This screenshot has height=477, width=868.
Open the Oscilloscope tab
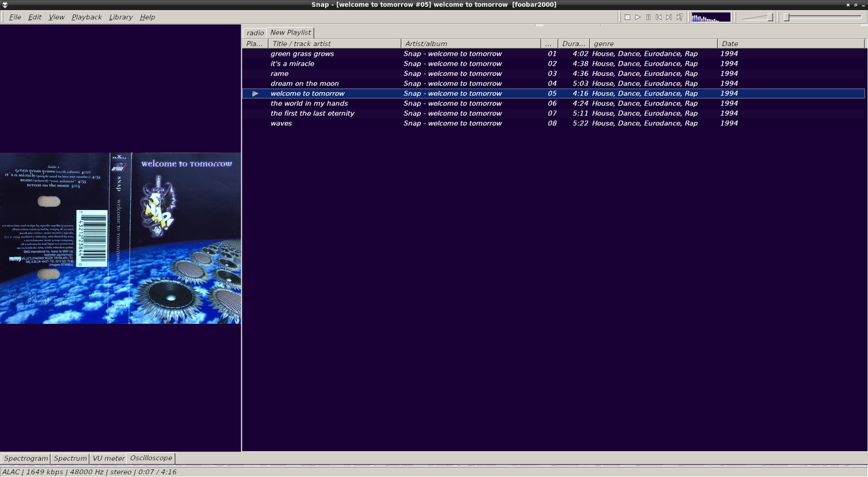pyautogui.click(x=151, y=458)
